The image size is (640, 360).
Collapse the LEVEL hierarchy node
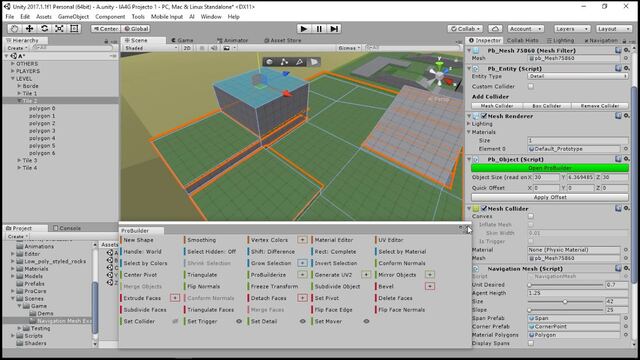point(13,78)
